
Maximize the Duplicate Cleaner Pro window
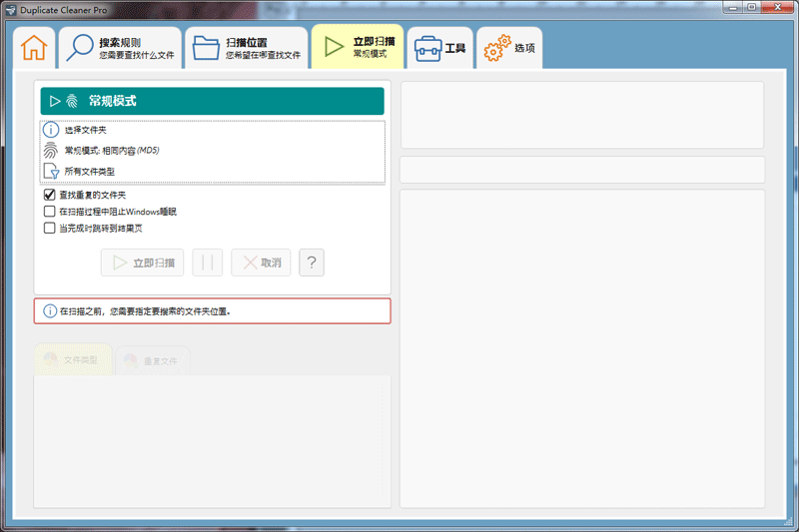(x=752, y=7)
